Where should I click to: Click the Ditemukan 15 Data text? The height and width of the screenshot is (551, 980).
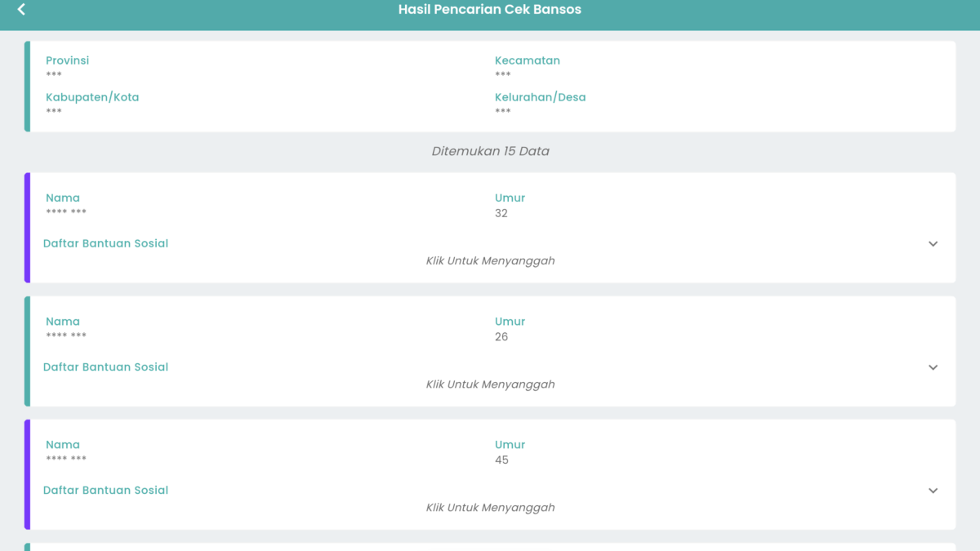coord(490,151)
